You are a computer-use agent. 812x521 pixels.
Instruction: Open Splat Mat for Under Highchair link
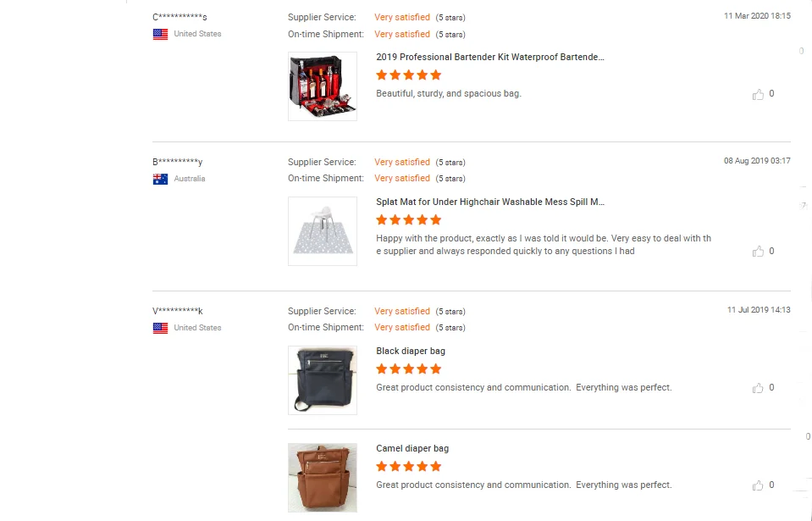[490, 202]
